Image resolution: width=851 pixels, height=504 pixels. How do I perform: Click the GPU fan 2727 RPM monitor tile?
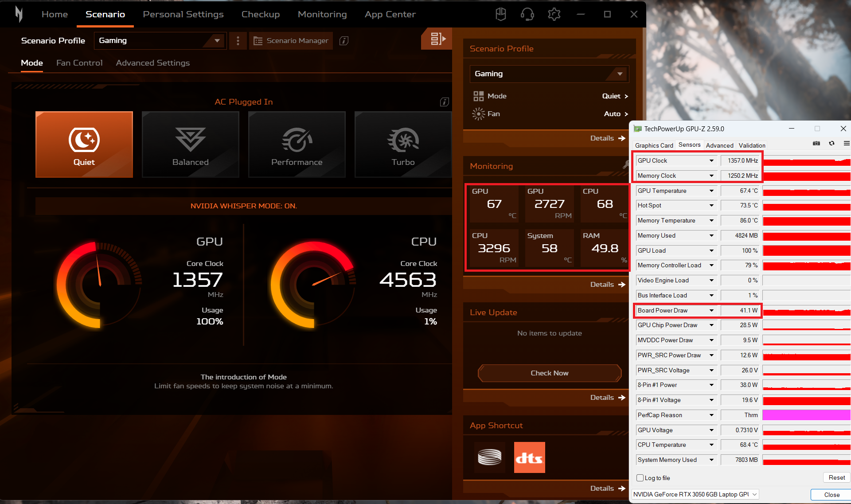[550, 203]
